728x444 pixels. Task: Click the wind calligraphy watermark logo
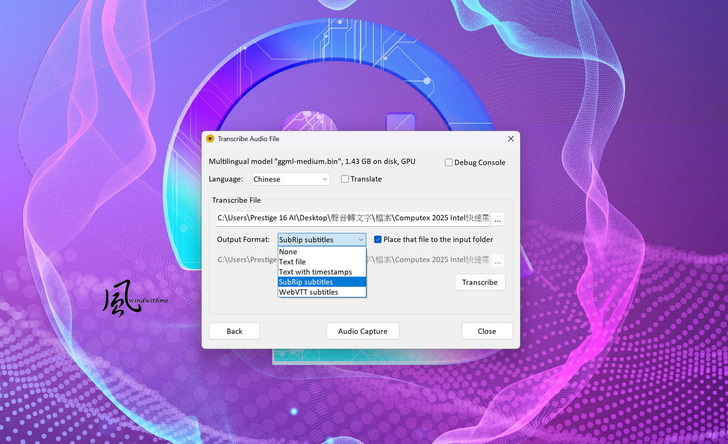[x=120, y=297]
